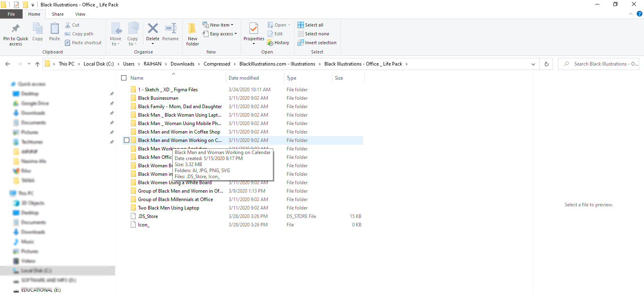Viewport: 644px width, 294px height.
Task: Open the Copy to menu
Action: pyautogui.click(x=132, y=34)
